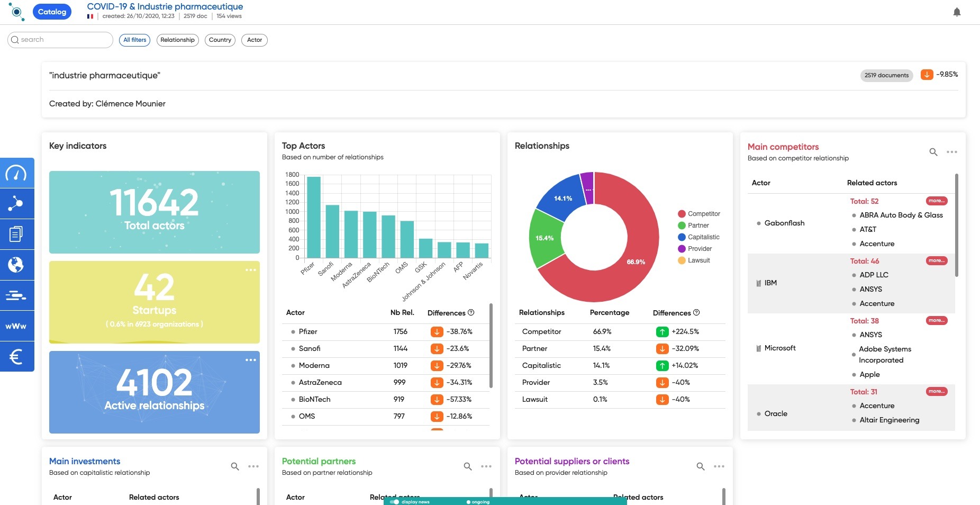This screenshot has height=505, width=980.
Task: Open the documents icon in sidebar
Action: tap(16, 234)
